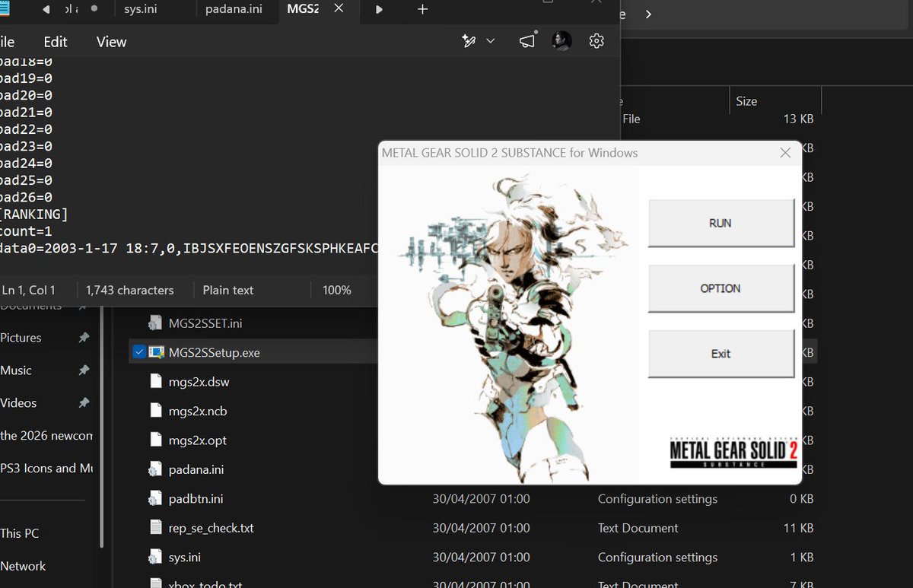This screenshot has height=588, width=913.
Task: Add a new Notepad tab
Action: [x=423, y=10]
